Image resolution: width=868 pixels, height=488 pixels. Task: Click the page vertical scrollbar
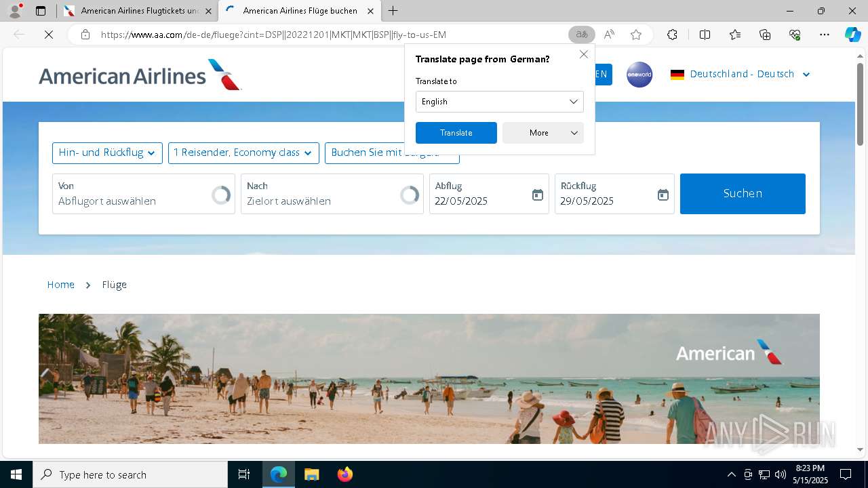[860, 105]
